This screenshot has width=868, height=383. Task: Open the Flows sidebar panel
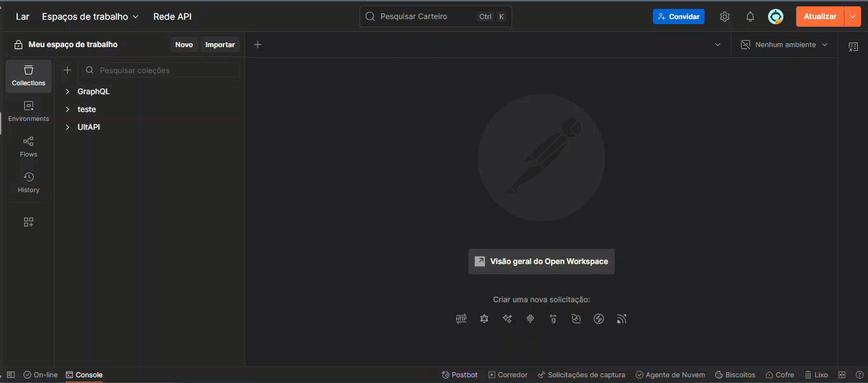(29, 147)
